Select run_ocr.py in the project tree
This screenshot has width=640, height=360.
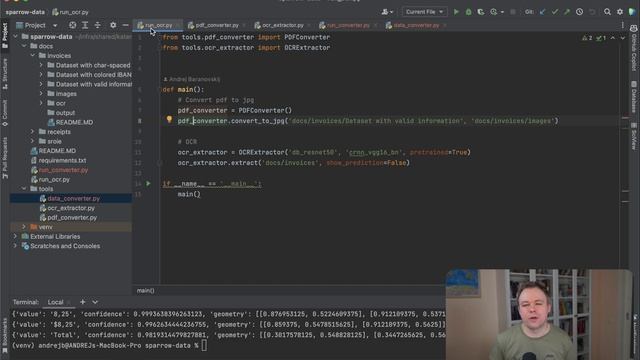pos(54,179)
